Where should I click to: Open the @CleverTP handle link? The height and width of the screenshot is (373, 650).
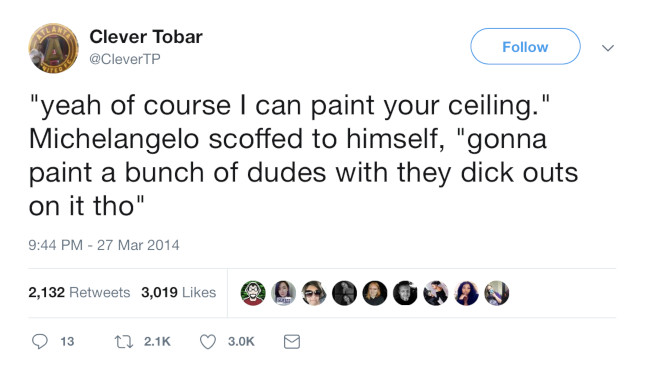(x=125, y=59)
